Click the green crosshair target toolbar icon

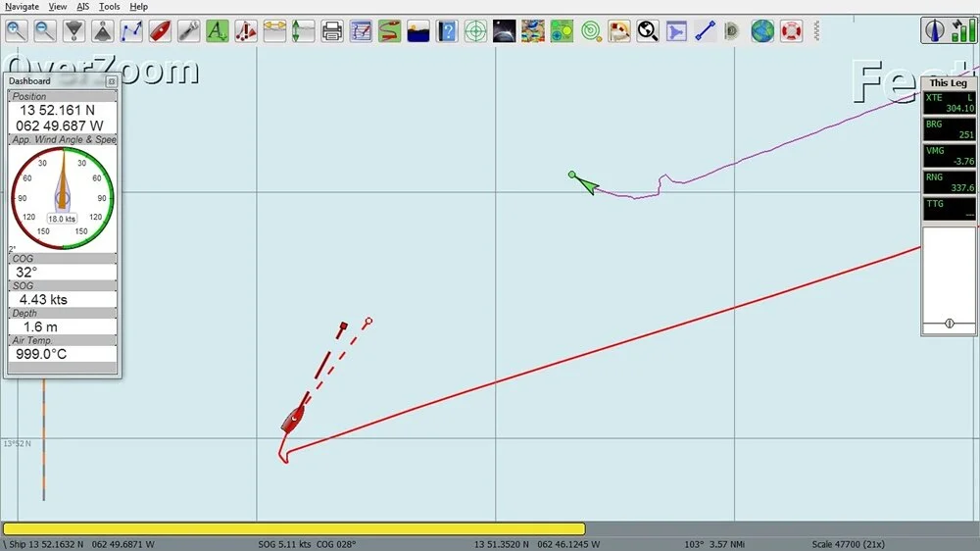click(475, 30)
